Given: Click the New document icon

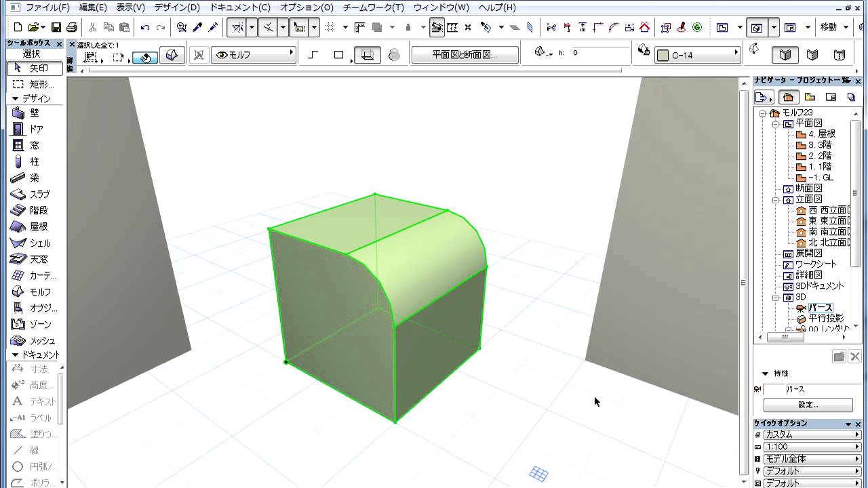Looking at the screenshot, I should [x=18, y=28].
